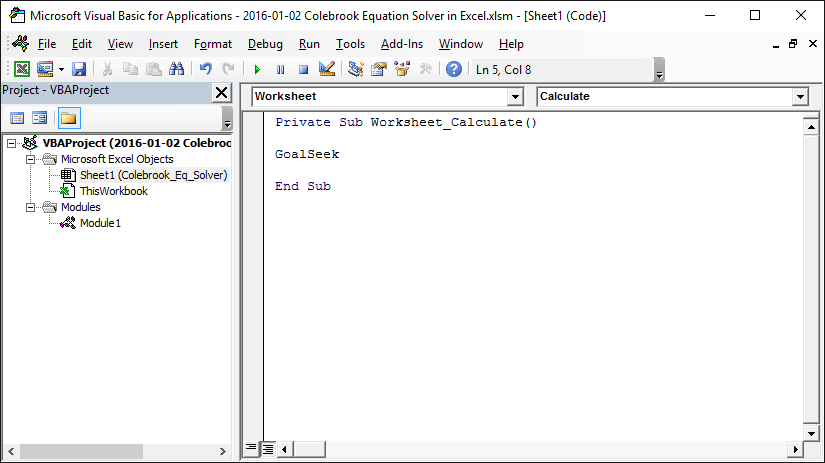Open the View menu
This screenshot has width=825, height=463.
120,44
